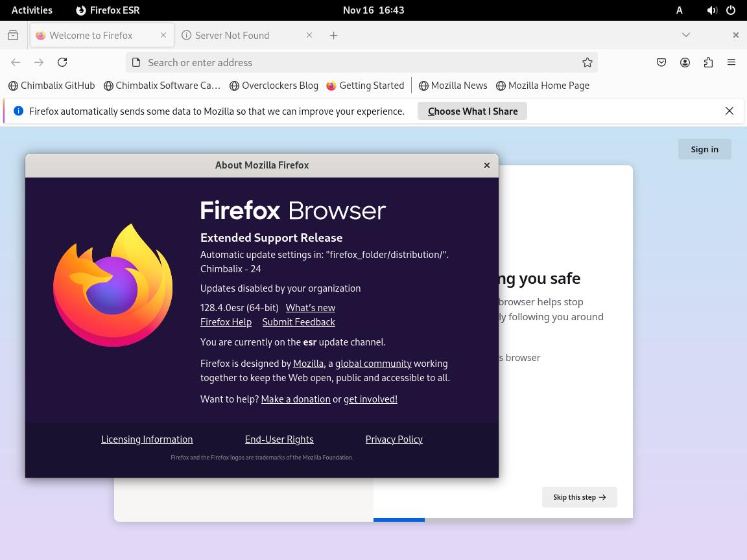Open Licensing Information link
The width and height of the screenshot is (747, 560).
(x=147, y=439)
